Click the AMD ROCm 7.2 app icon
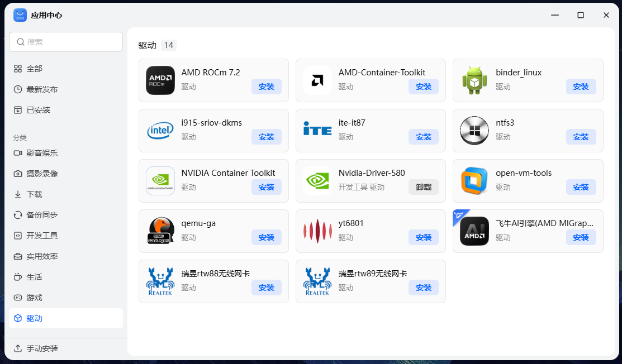 coord(160,80)
